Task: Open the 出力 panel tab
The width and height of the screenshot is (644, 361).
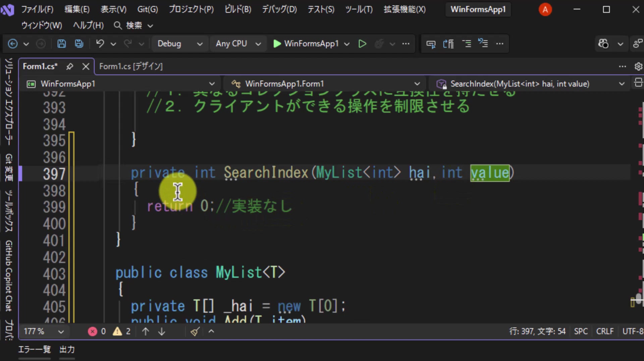Action: 67,350
